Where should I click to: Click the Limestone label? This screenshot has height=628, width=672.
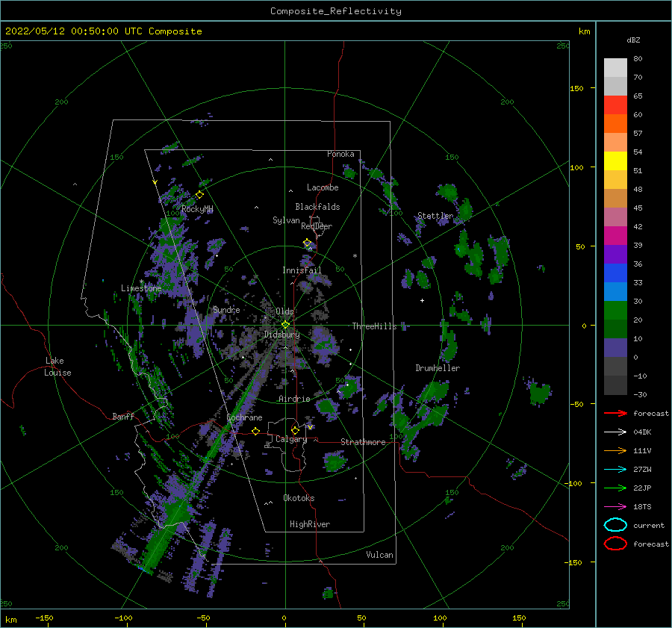click(x=141, y=288)
